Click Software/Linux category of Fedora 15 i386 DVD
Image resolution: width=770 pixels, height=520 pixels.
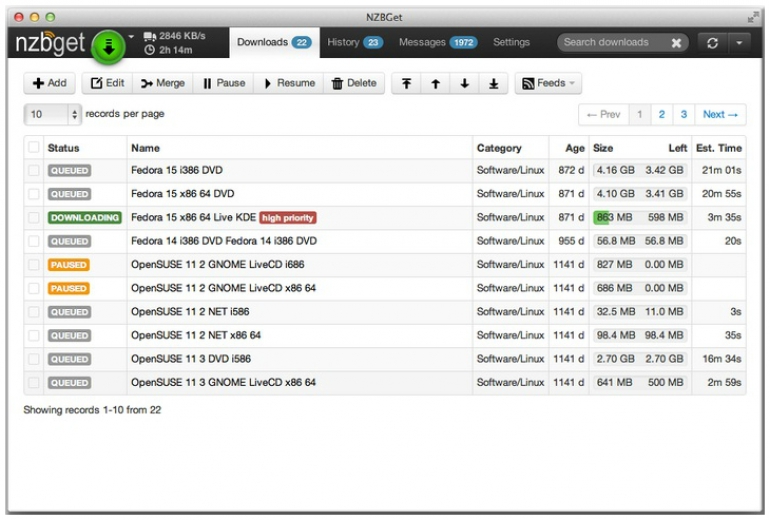pyautogui.click(x=510, y=170)
